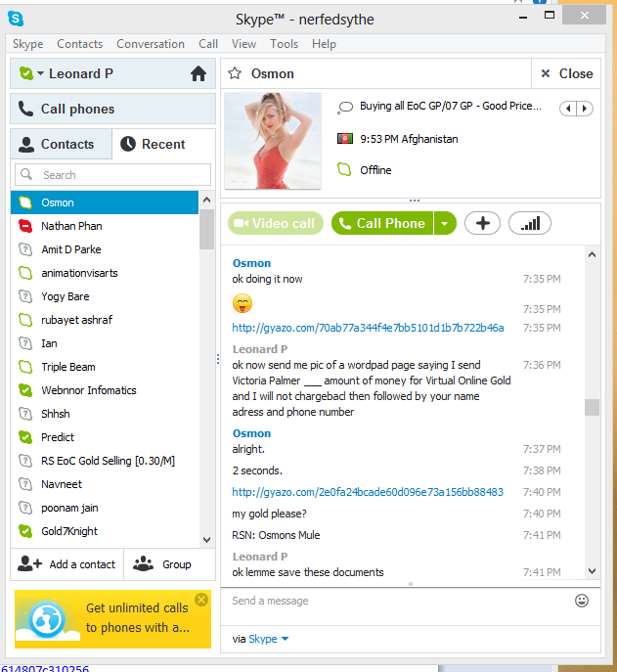Viewport: 617px width, 672px height.
Task: Open the Skype home screen icon
Action: 198,73
